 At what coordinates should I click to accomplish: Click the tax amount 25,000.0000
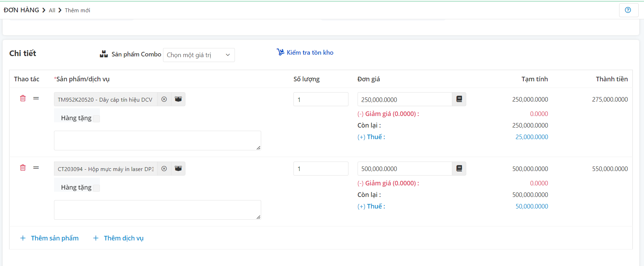[532, 137]
